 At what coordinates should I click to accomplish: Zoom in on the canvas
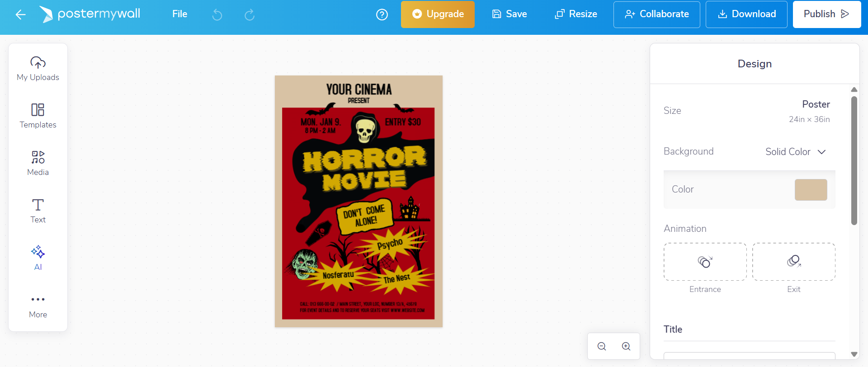626,346
